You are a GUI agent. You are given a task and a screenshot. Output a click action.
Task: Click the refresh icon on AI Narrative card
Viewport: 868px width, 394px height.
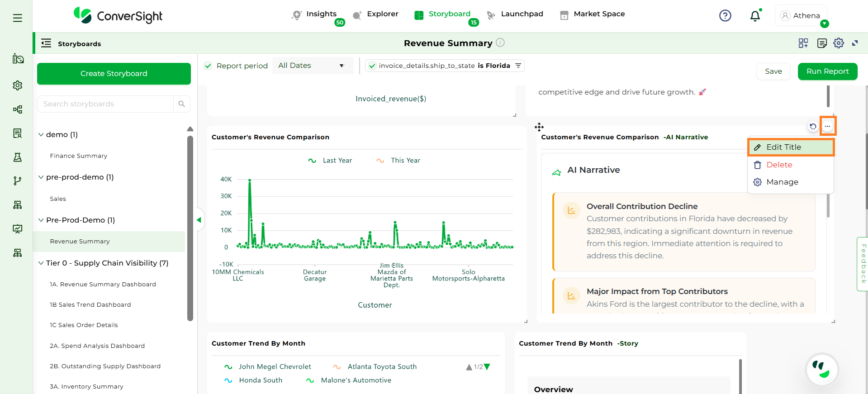click(813, 126)
